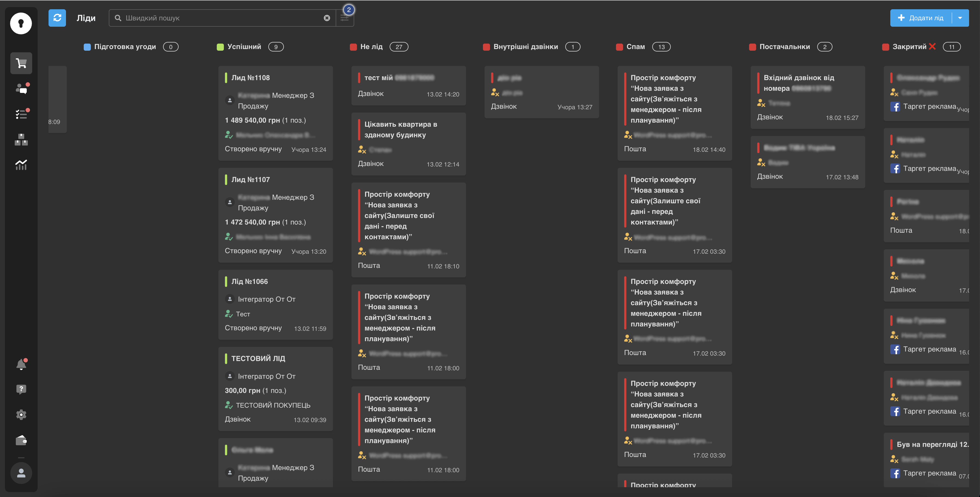Image resolution: width=980 pixels, height=497 pixels.
Task: Open the filter settings with badge 2
Action: coord(345,18)
